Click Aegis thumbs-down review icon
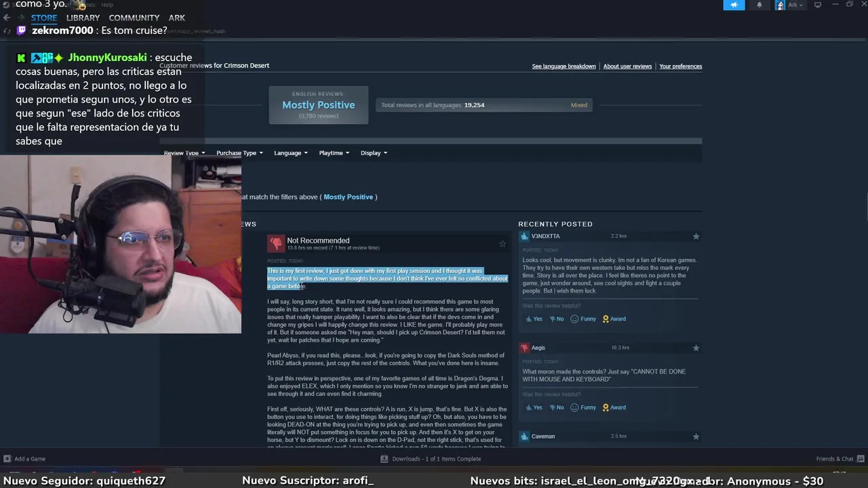Screen dimensions: 868x488 coord(524,348)
